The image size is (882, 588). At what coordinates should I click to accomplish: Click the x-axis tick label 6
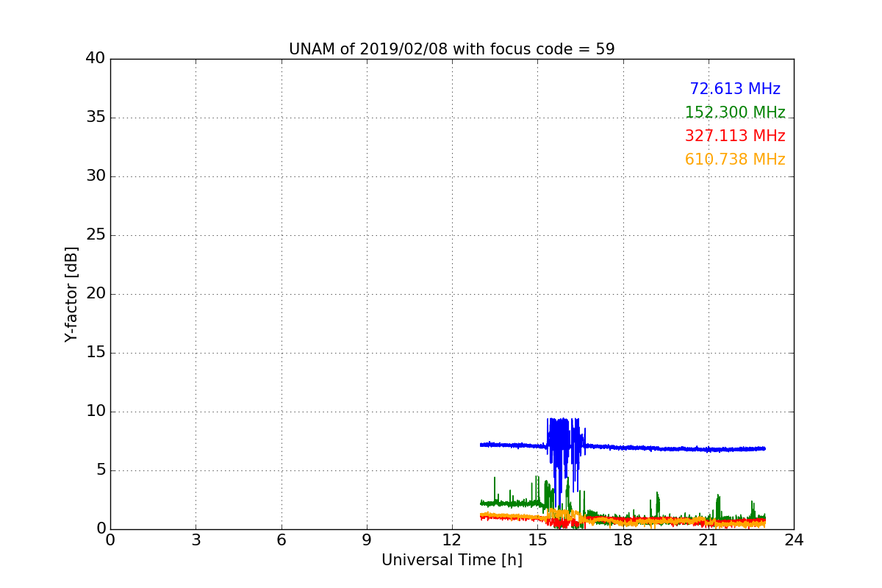pos(281,541)
